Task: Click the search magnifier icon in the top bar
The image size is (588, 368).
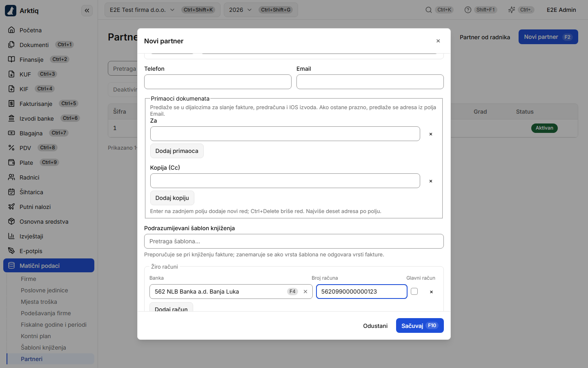Action: pos(429,10)
